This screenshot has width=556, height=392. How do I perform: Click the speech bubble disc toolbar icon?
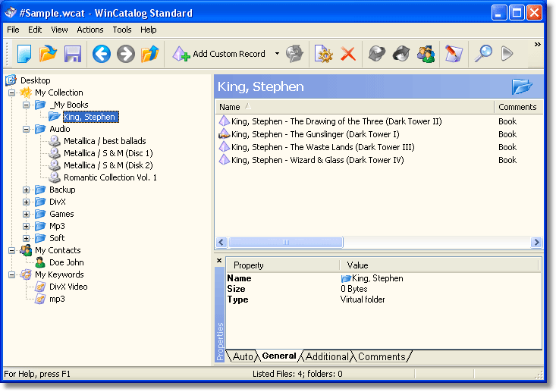point(376,54)
